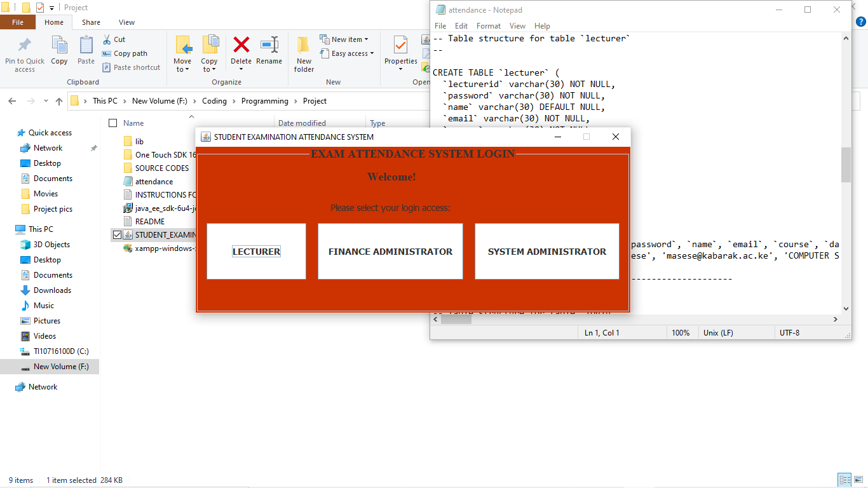Click the Programming breadcrumb in the address bar
The image size is (868, 488).
click(264, 100)
